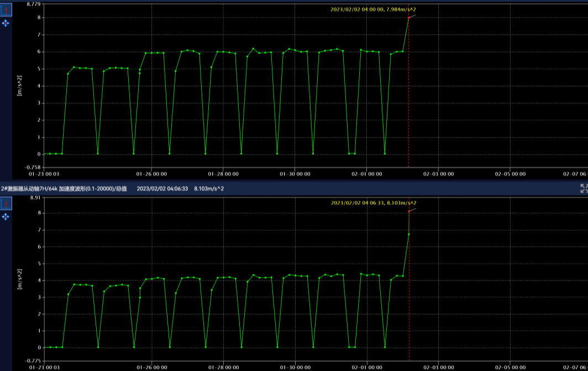Click the red peak point at 7.984m/s^2

coord(409,18)
